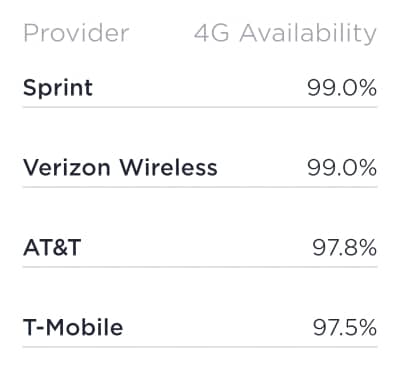
Task: Click the 4G Availability column header
Action: 285,34
